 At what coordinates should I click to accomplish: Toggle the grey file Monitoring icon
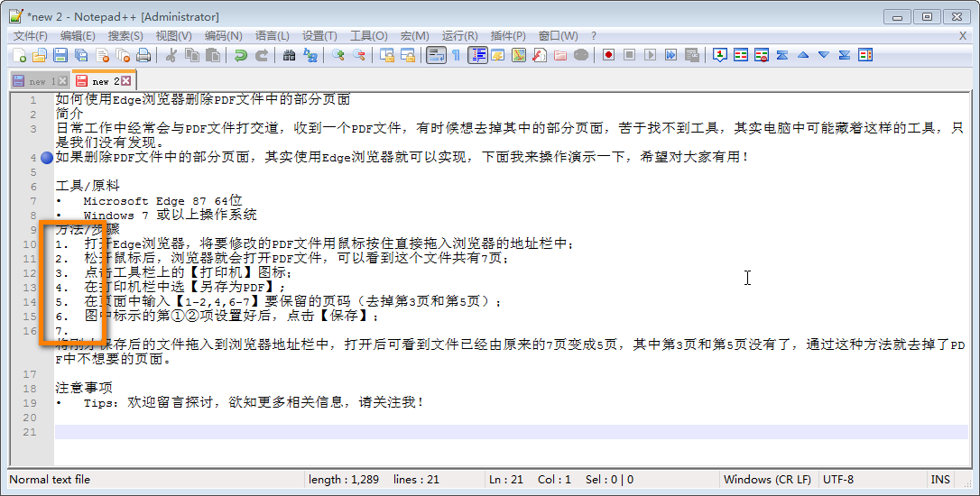(x=581, y=55)
